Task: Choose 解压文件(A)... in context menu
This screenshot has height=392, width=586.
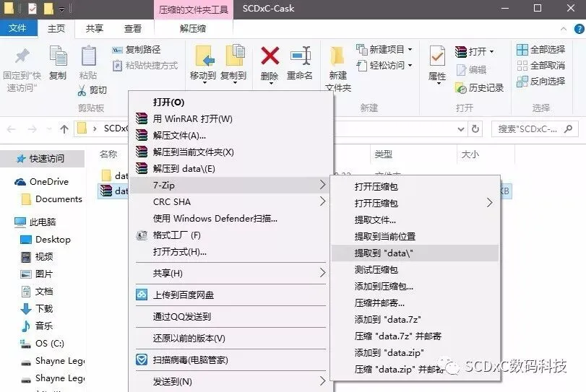Action: (x=230, y=136)
